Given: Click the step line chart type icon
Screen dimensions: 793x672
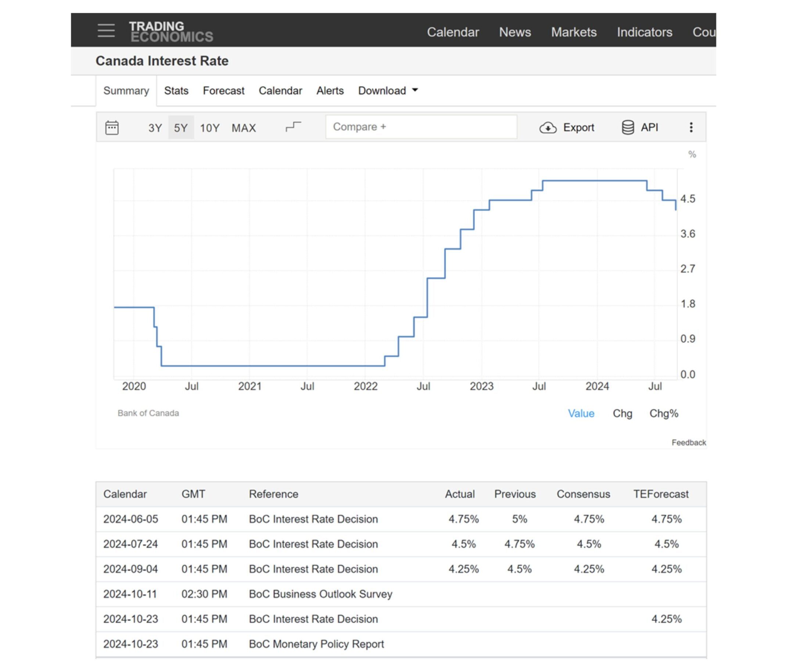Looking at the screenshot, I should point(293,127).
